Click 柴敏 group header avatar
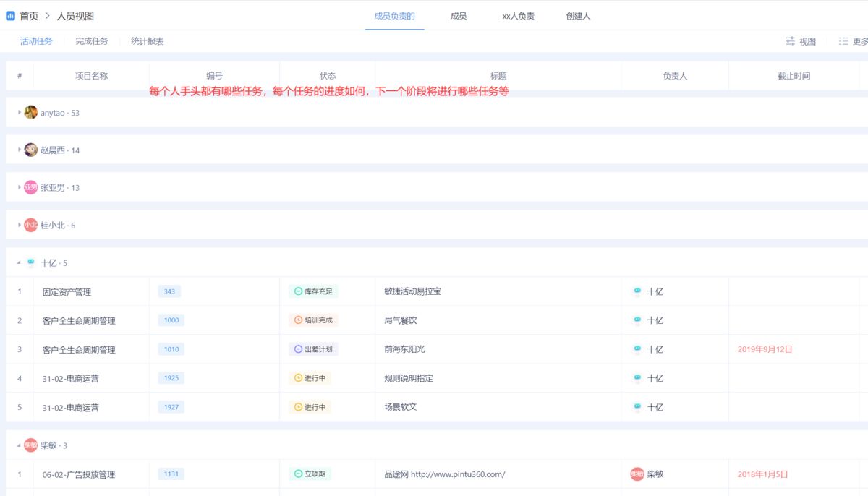 click(30, 445)
